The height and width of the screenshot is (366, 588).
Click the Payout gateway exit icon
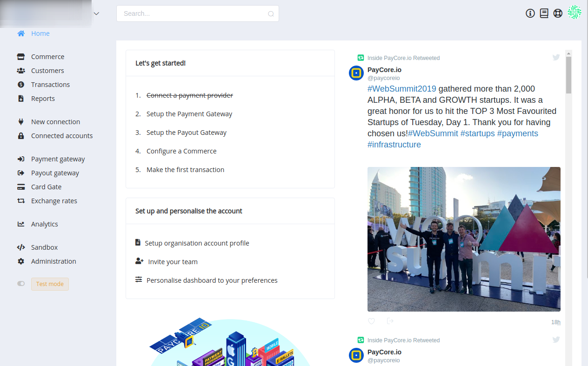(21, 173)
